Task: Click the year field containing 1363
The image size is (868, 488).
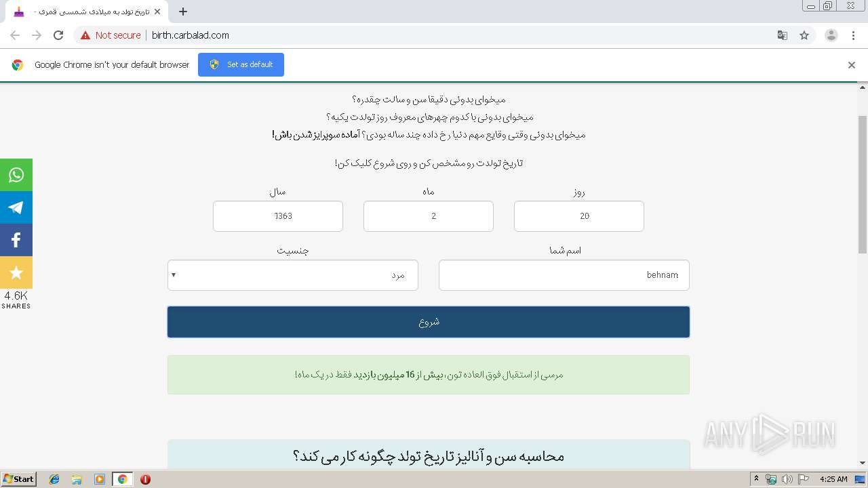Action: click(278, 216)
